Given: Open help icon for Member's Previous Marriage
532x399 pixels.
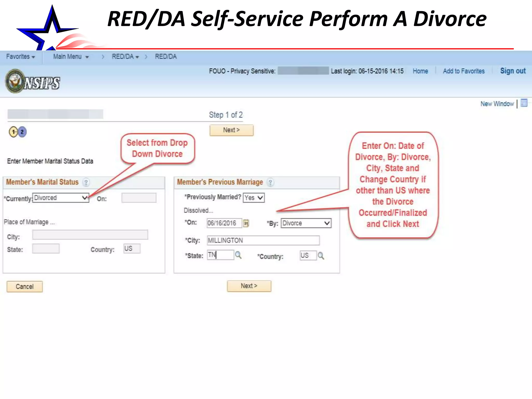Looking at the screenshot, I should tap(270, 182).
